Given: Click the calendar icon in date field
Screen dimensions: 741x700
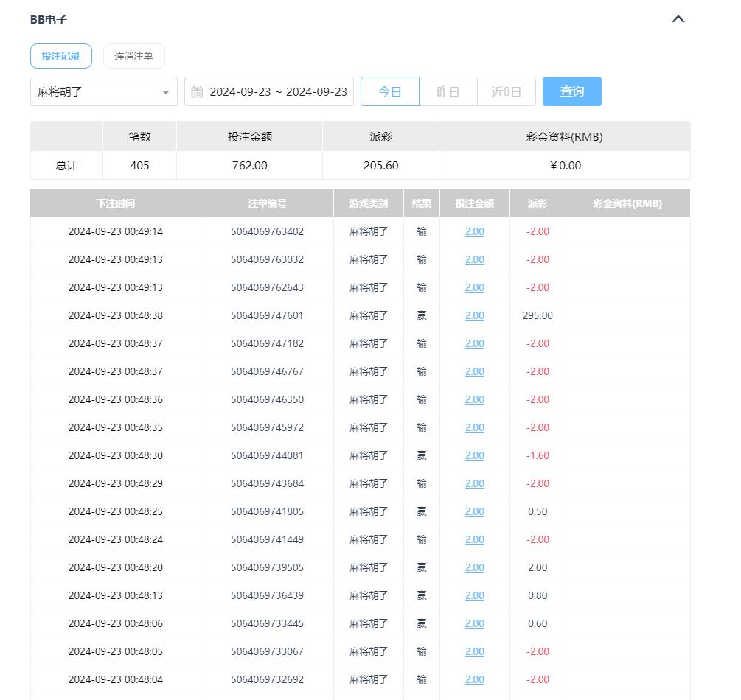Looking at the screenshot, I should (197, 92).
